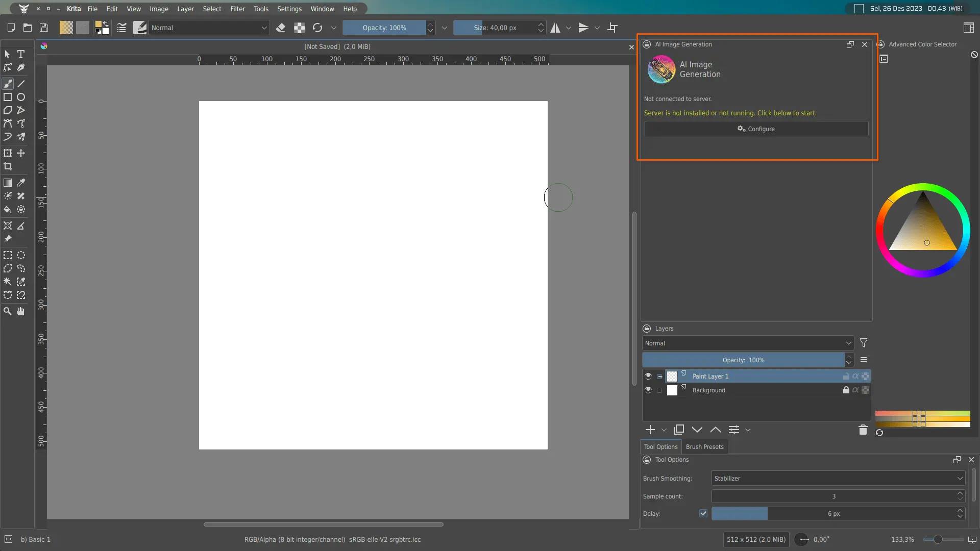Open the File menu
Screen dimensions: 980x551
(x=92, y=9)
